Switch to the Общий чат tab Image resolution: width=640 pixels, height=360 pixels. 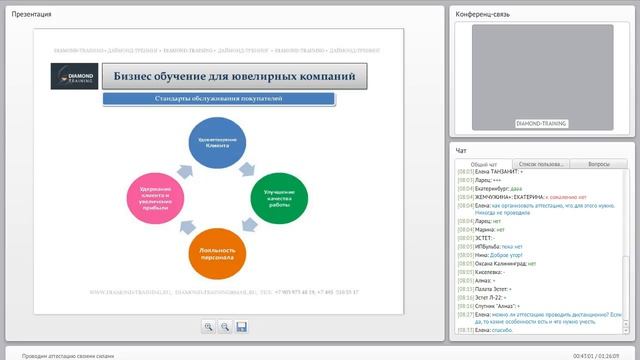tap(484, 164)
